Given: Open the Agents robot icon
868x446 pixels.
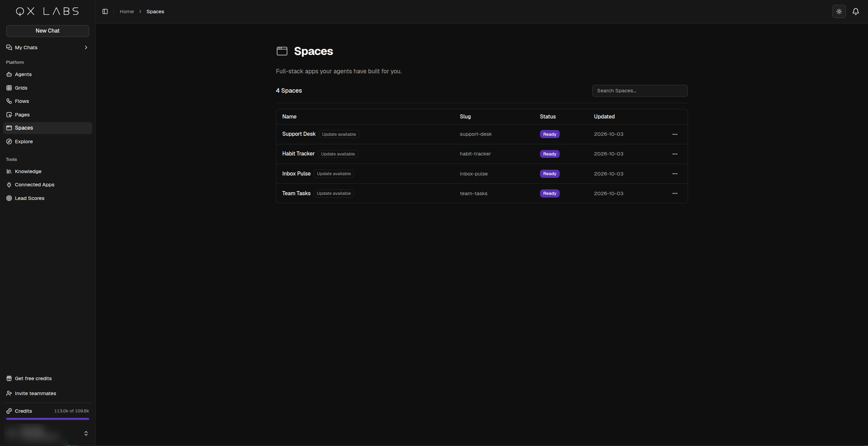Looking at the screenshot, I should pyautogui.click(x=9, y=74).
